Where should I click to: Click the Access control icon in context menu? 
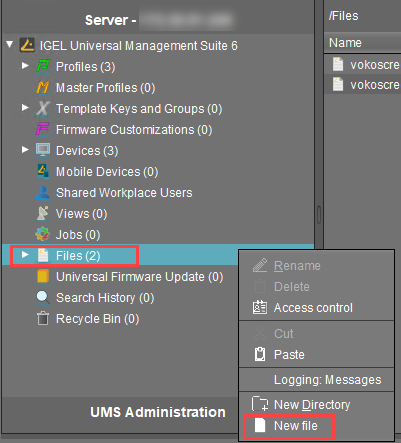(260, 307)
